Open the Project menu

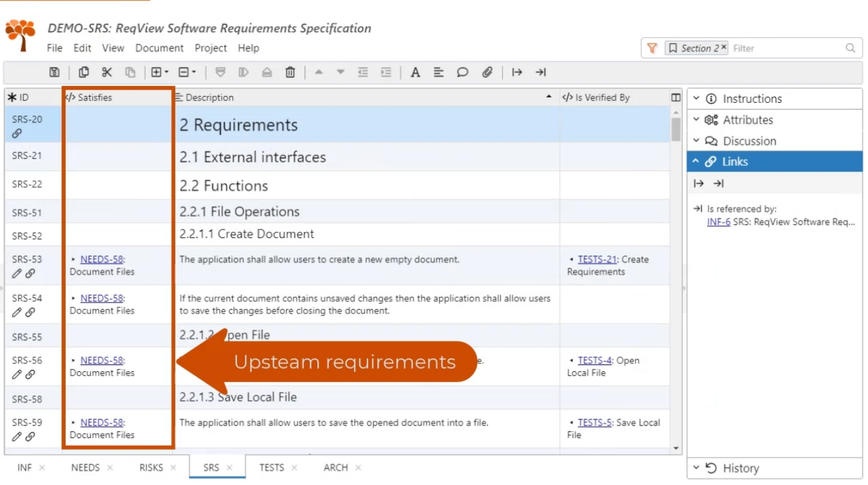point(211,48)
